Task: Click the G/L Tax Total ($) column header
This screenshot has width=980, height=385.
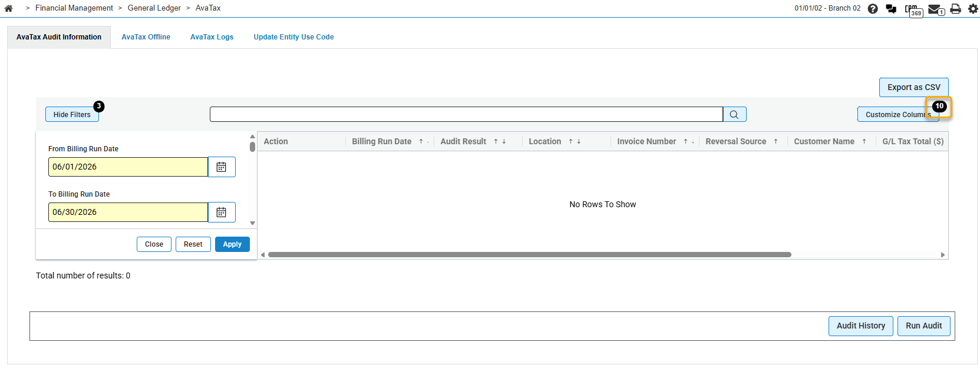Action: [x=913, y=141]
